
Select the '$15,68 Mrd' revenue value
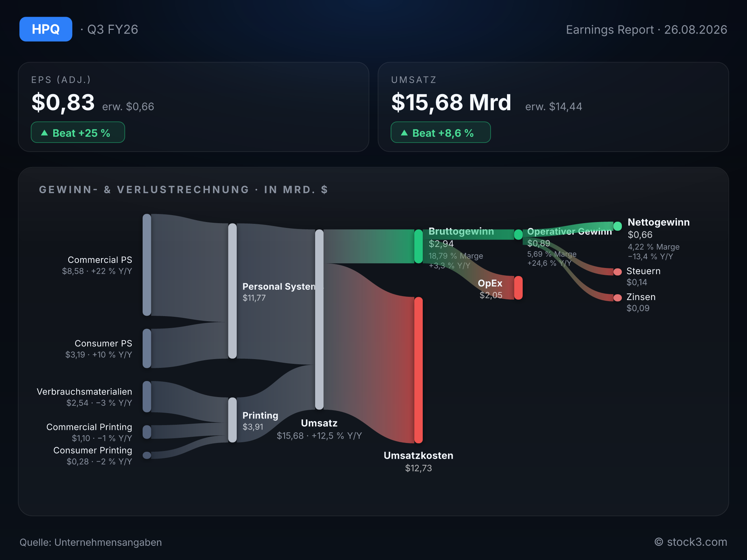[451, 102]
